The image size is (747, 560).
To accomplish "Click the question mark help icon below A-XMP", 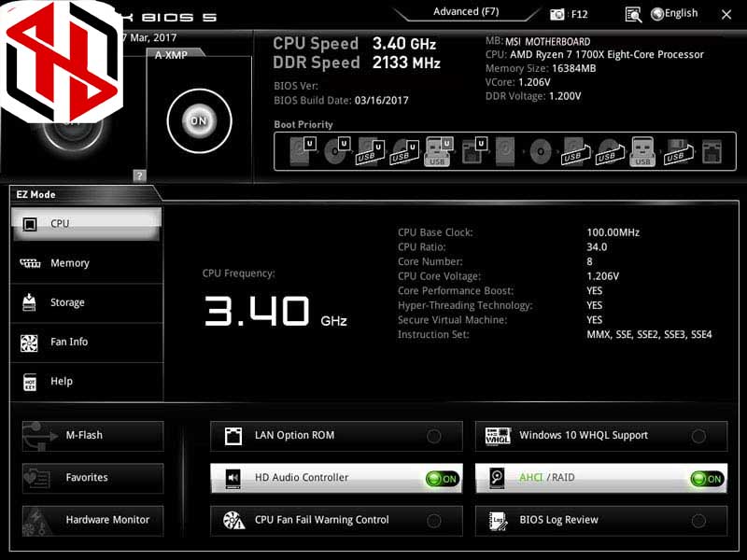I will (x=139, y=175).
